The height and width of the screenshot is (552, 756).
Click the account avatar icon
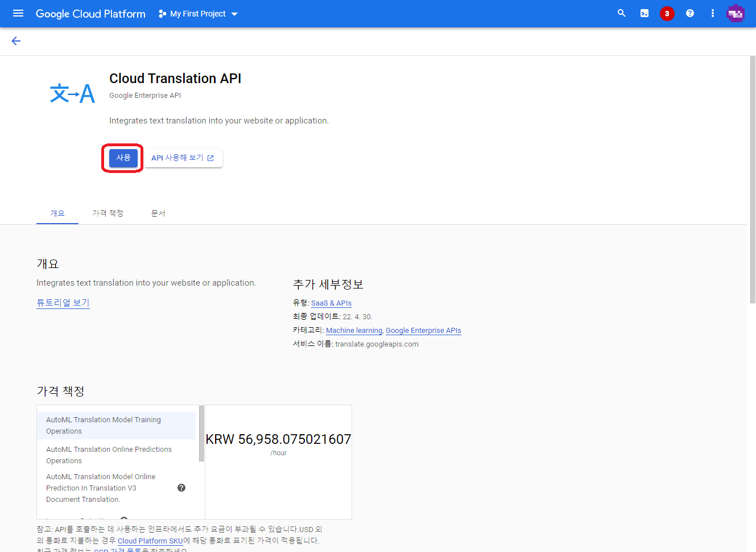[x=736, y=13]
